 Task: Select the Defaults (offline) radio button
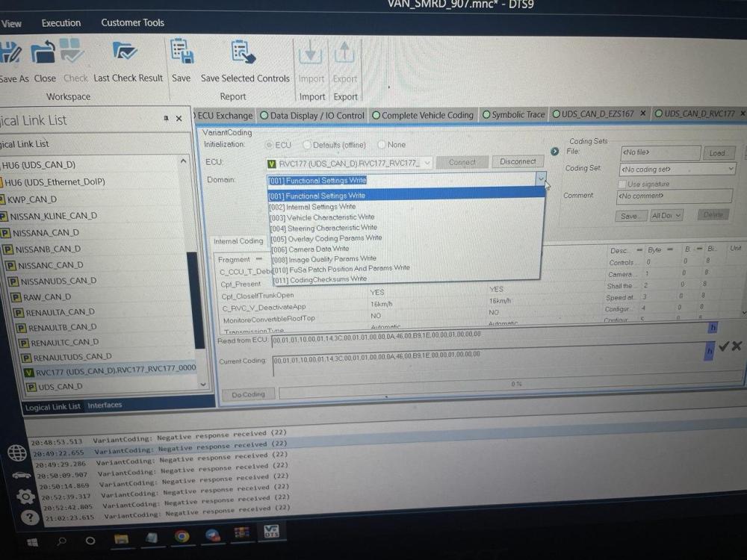307,145
